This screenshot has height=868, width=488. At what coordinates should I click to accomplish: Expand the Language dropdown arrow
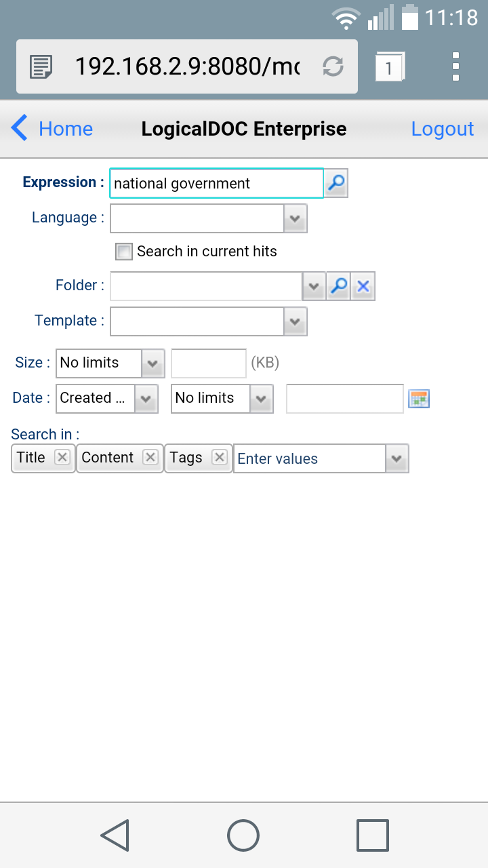tap(295, 218)
